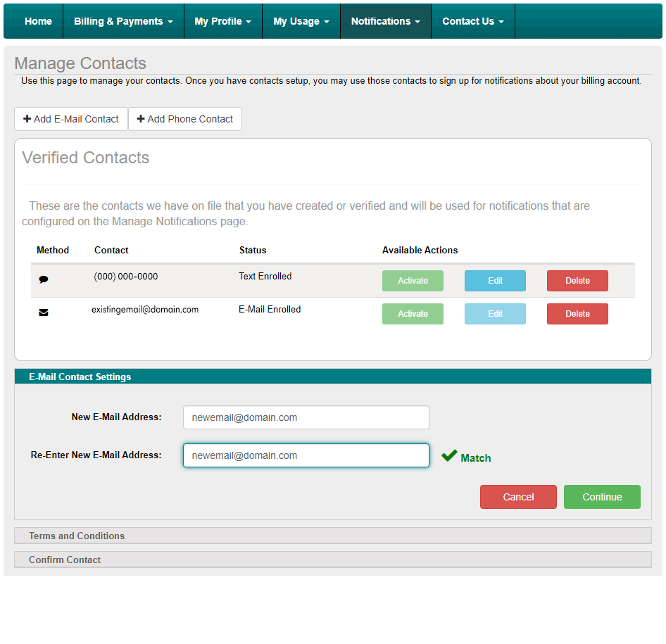The image size is (666, 644).
Task: Click Add Phone Contact button
Action: click(185, 119)
